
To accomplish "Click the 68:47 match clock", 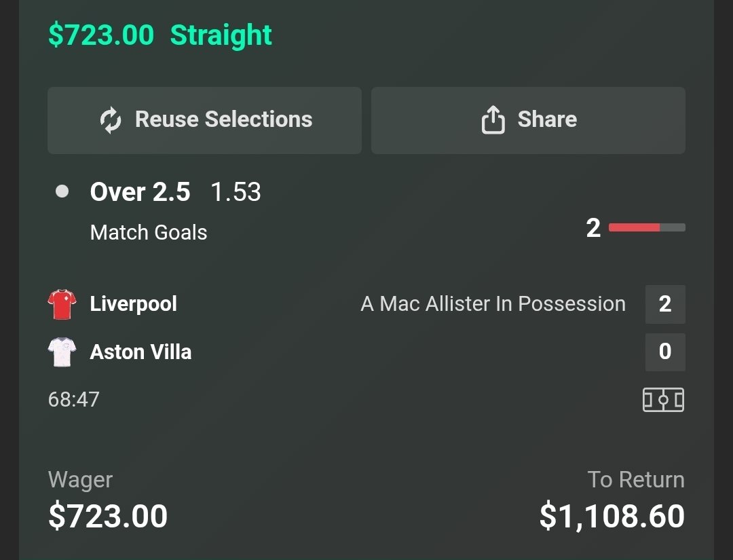I will (x=74, y=400).
